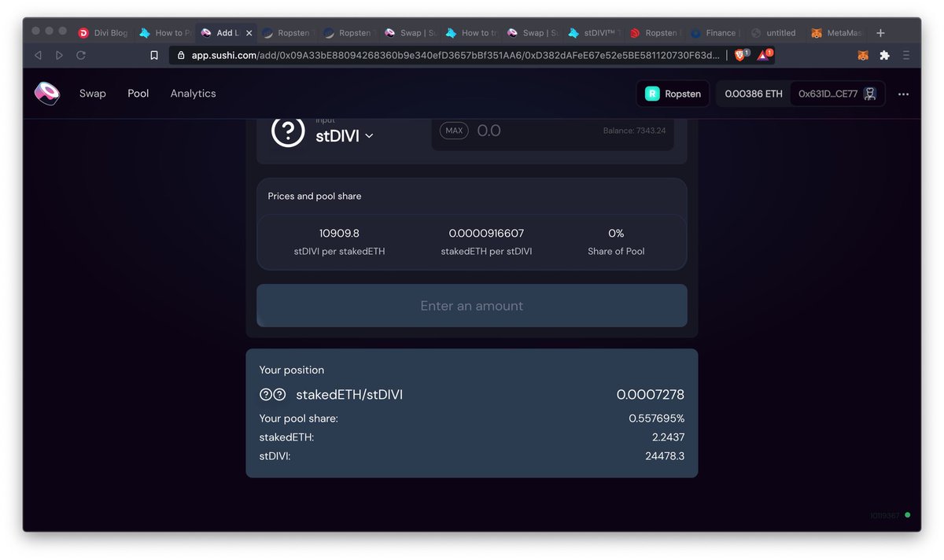This screenshot has height=560, width=944.
Task: Open the browser hamburger menu
Action: coord(906,55)
